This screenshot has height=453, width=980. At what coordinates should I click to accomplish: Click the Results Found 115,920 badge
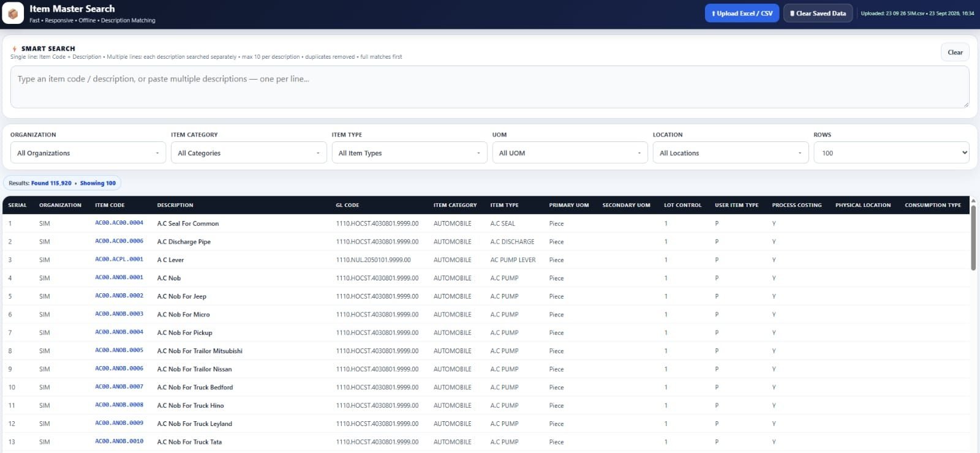pos(62,183)
